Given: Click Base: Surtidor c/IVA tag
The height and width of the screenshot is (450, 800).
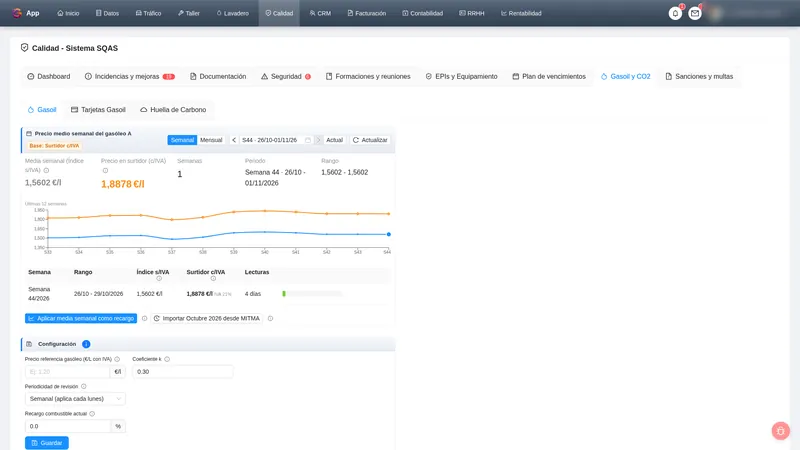Looking at the screenshot, I should [x=54, y=146].
